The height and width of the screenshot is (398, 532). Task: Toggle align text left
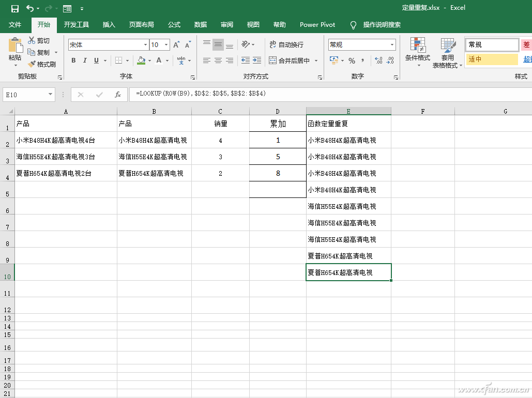(207, 60)
